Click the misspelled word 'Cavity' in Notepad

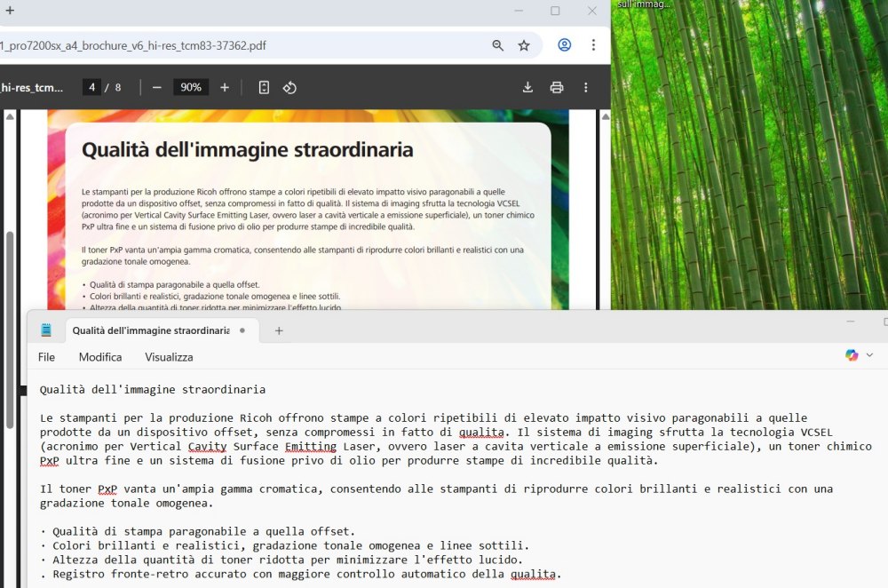[x=207, y=447]
